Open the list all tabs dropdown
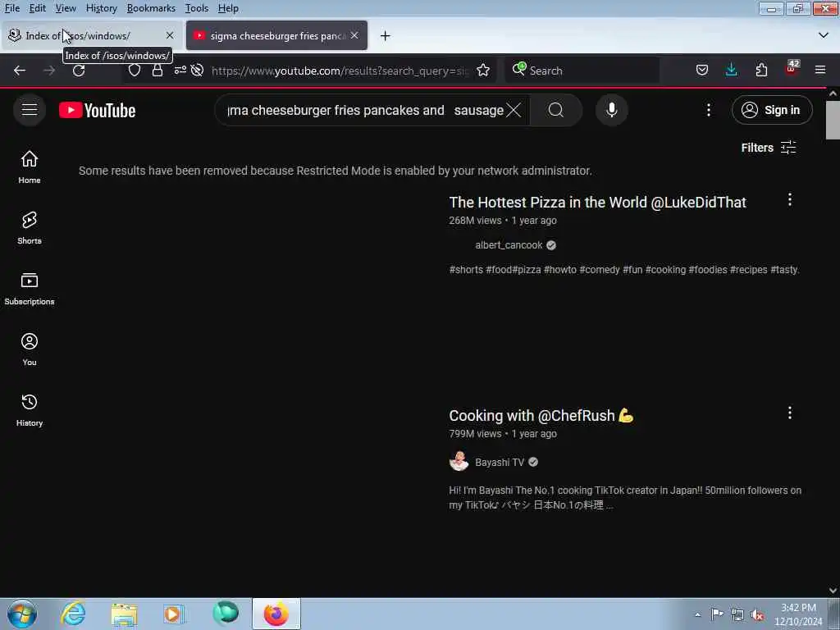 [x=824, y=35]
